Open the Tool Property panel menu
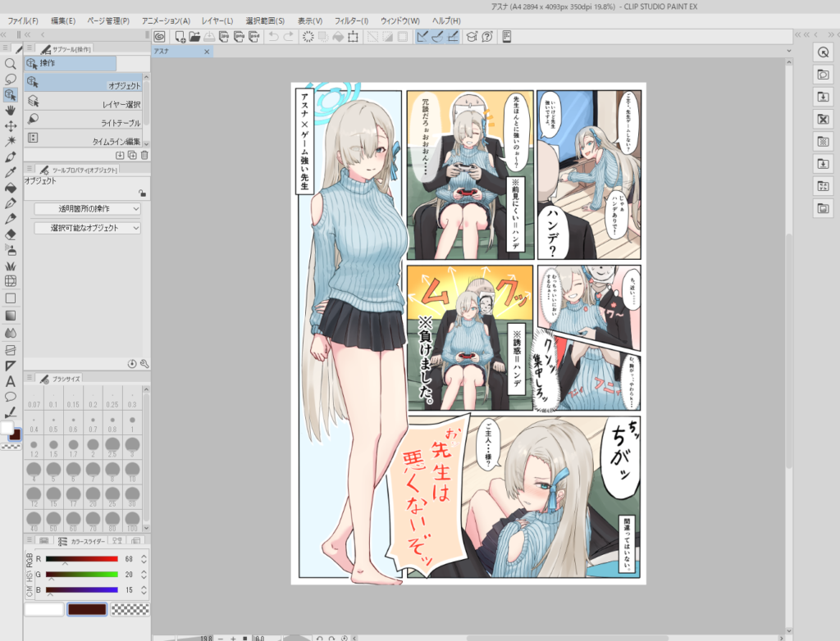This screenshot has height=641, width=840. pos(30,169)
